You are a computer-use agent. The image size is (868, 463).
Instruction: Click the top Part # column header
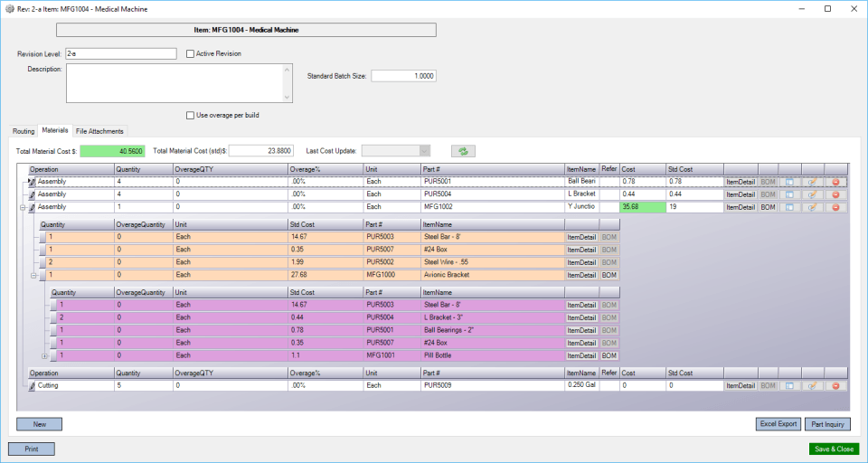493,169
